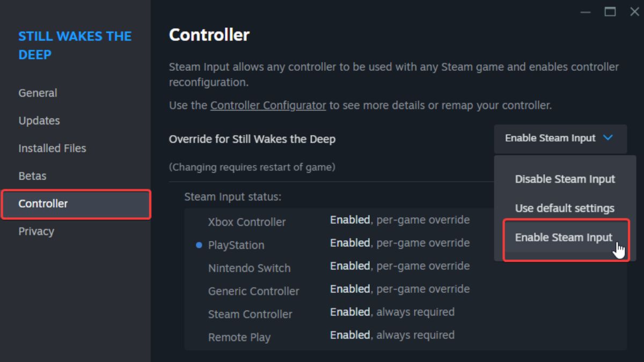Select the Xbox Controller status row
Viewport: 644px width, 362px height.
pyautogui.click(x=338, y=221)
